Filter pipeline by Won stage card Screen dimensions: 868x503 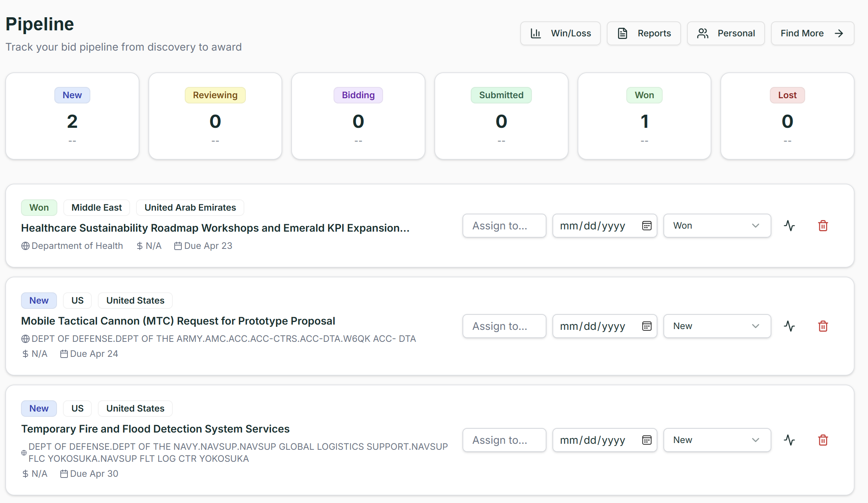[644, 116]
